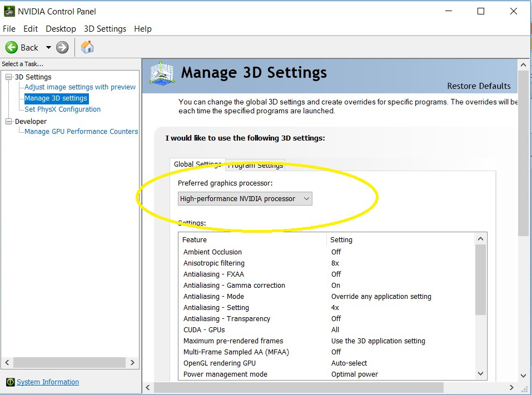Open the Desktop menu
Image resolution: width=532 pixels, height=395 pixels.
61,29
